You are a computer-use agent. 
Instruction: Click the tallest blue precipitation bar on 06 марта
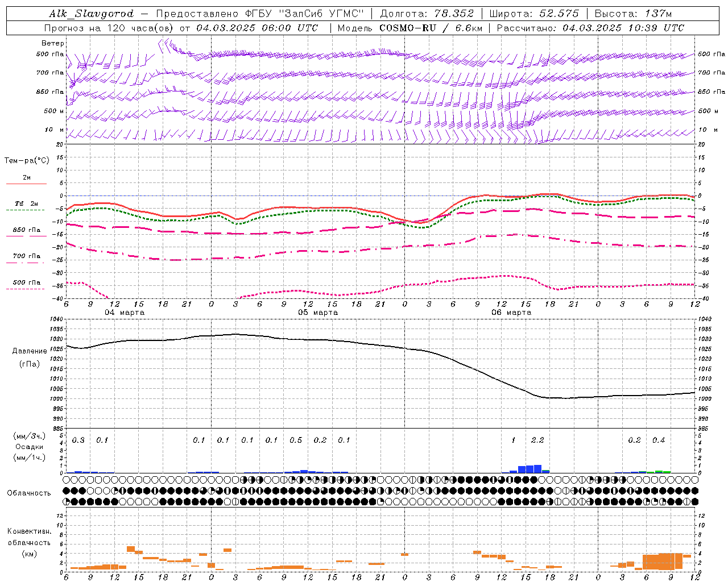pyautogui.click(x=537, y=469)
